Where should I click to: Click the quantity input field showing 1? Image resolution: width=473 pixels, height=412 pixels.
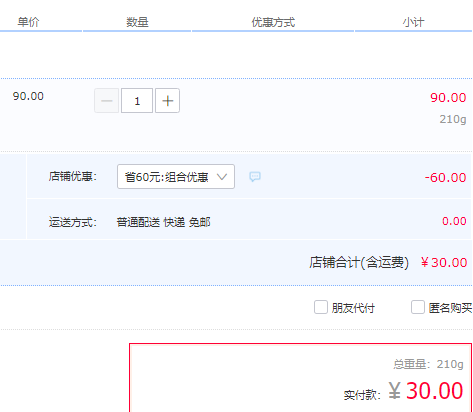pyautogui.click(x=137, y=101)
